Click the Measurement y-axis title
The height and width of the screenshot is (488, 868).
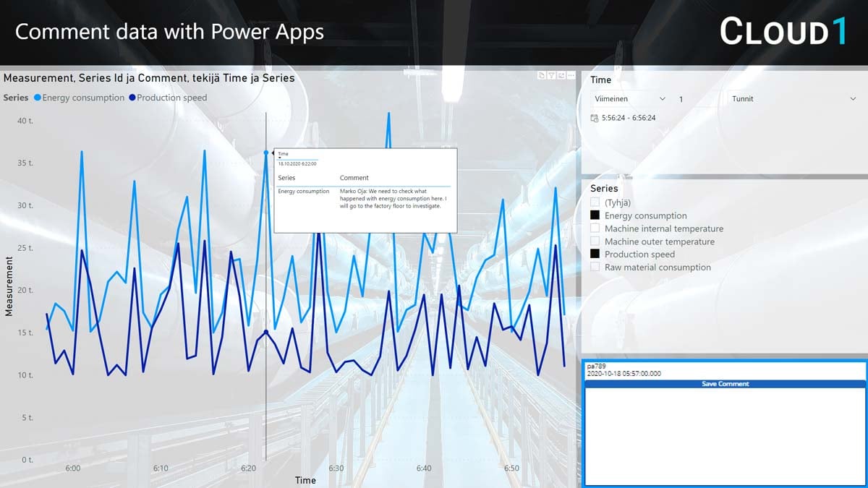coord(9,287)
